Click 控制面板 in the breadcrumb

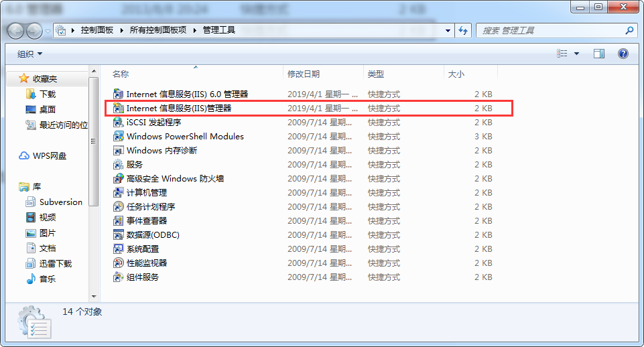(x=97, y=30)
